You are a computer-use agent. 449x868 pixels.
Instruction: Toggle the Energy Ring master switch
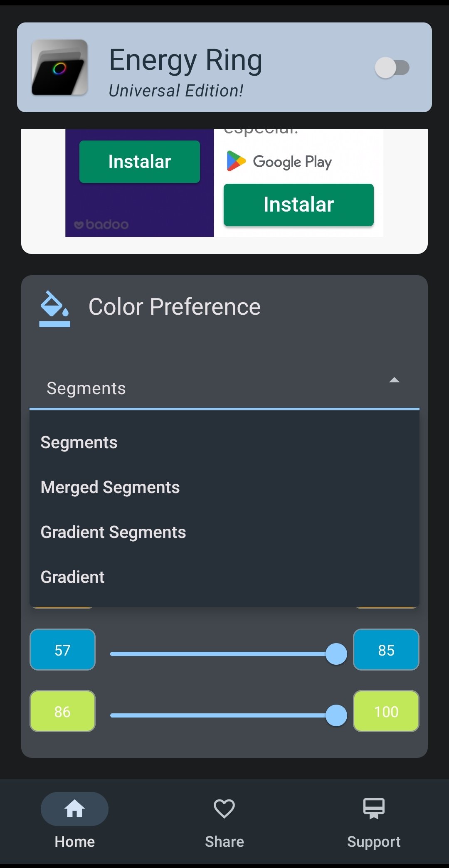tap(392, 68)
